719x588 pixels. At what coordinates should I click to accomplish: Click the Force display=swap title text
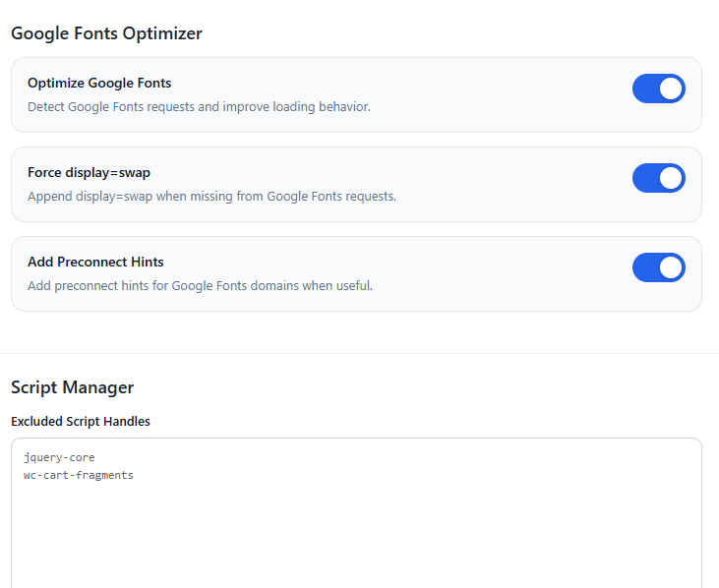[x=89, y=172]
